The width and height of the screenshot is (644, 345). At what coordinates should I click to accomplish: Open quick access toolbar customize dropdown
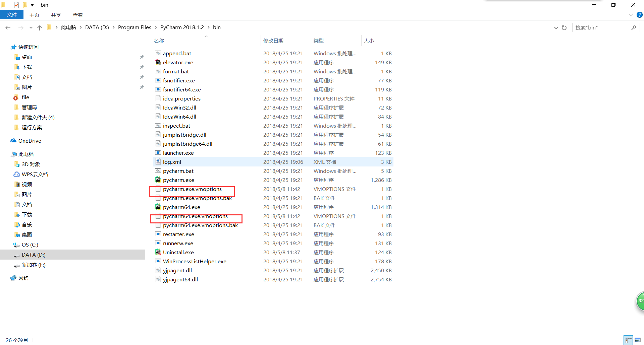(x=32, y=5)
